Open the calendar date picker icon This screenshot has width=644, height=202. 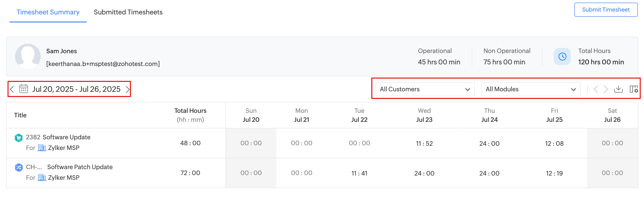point(23,89)
